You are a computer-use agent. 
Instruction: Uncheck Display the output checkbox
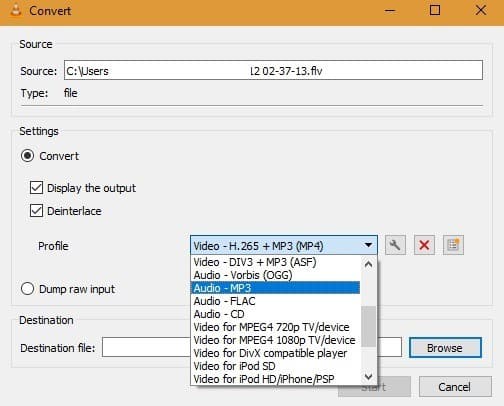(x=36, y=188)
